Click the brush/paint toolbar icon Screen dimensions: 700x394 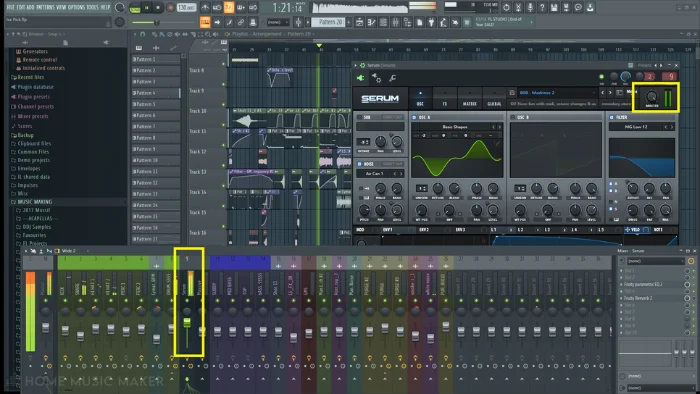pos(229,22)
